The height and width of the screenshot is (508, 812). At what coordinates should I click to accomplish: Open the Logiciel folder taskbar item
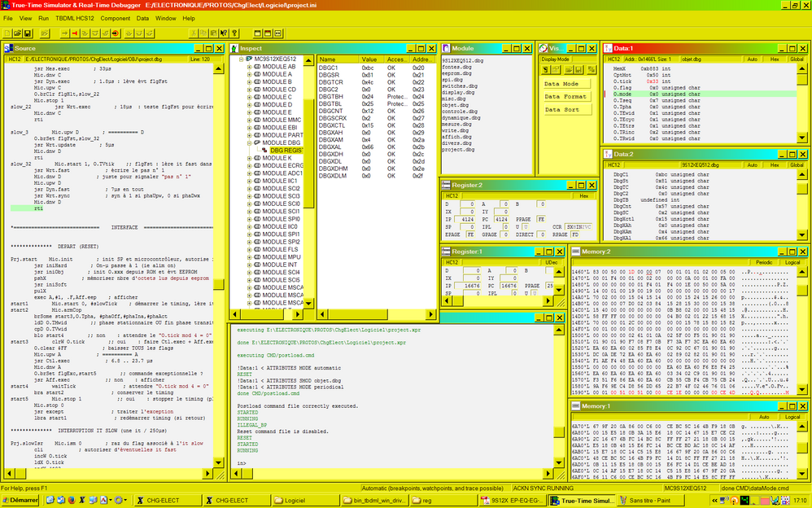coord(305,500)
